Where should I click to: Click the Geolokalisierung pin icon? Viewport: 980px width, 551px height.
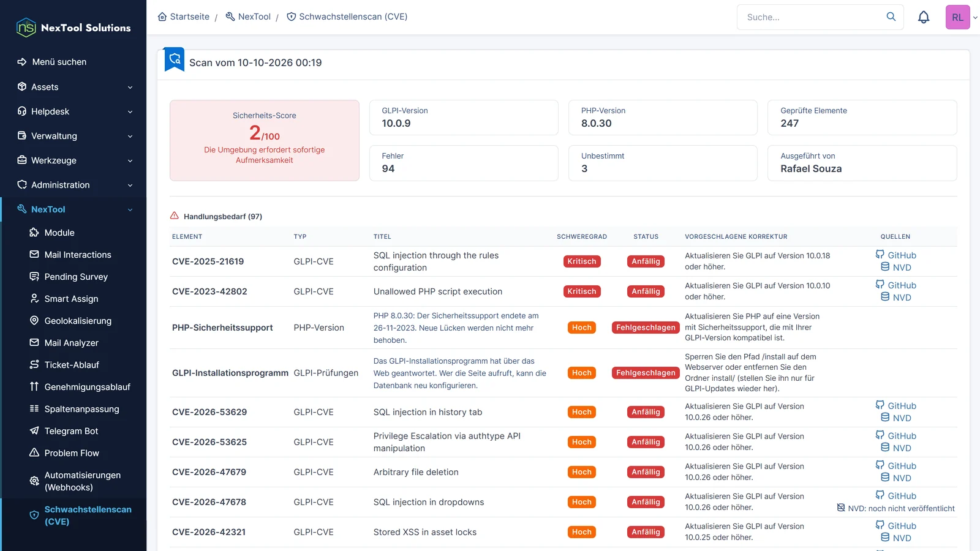(x=34, y=321)
